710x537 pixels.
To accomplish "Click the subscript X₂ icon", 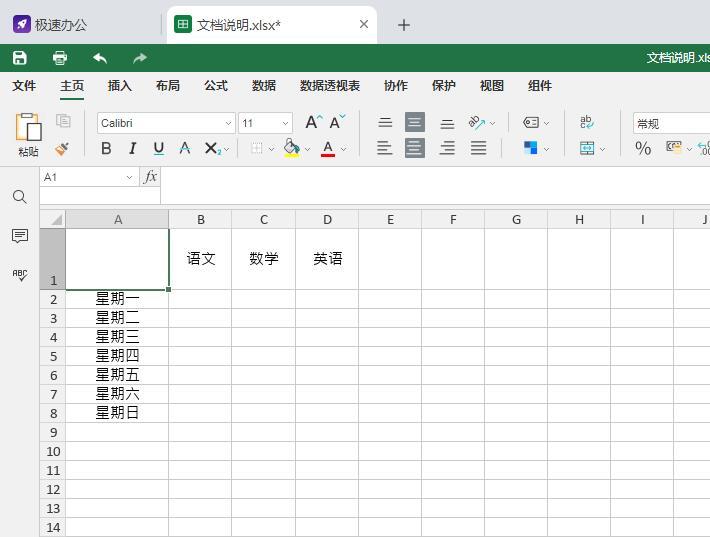I will point(212,148).
